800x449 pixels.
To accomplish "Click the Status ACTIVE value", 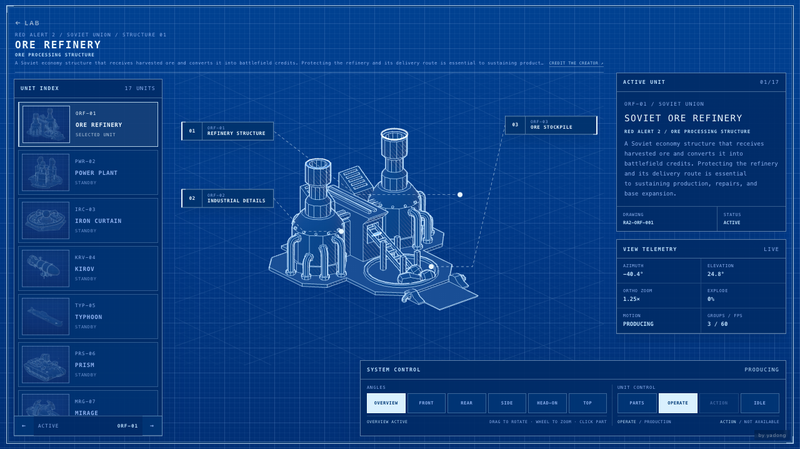I will (x=732, y=222).
